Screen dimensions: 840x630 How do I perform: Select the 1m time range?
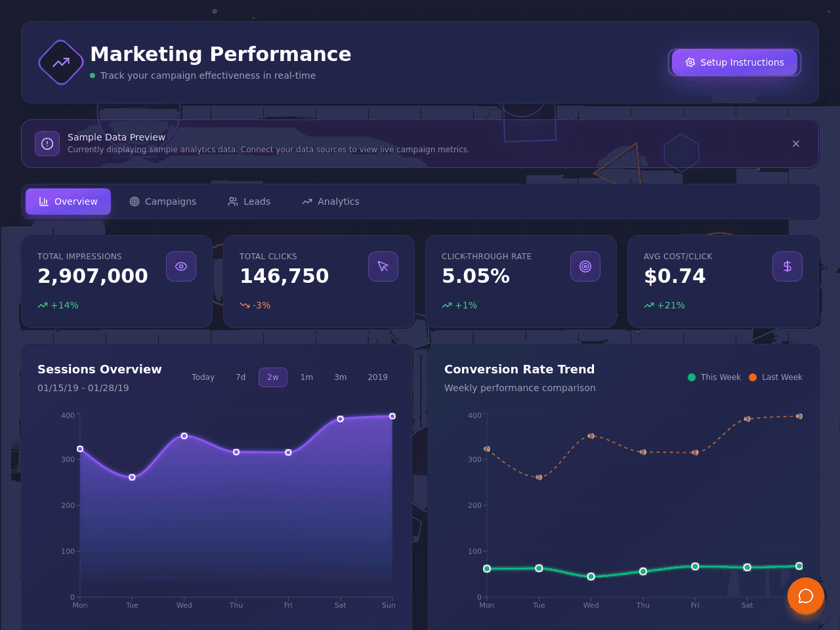[x=306, y=377]
